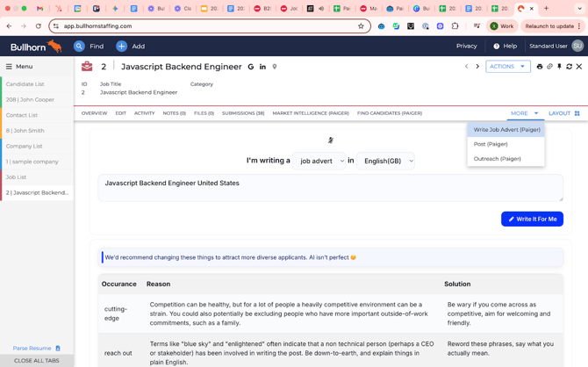Viewport: 588px width, 367px height.
Task: Expand the job advert type dropdown
Action: coord(322,161)
